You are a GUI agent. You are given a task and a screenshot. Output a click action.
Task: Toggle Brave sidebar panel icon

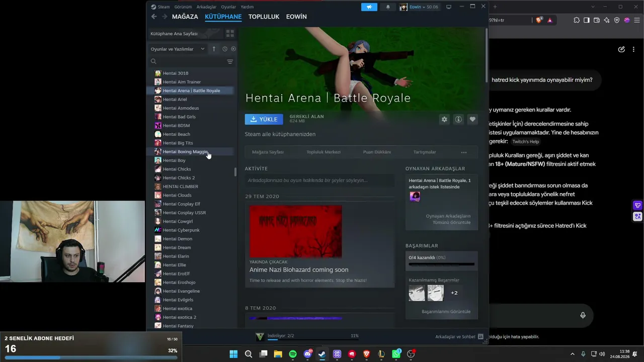(x=587, y=20)
